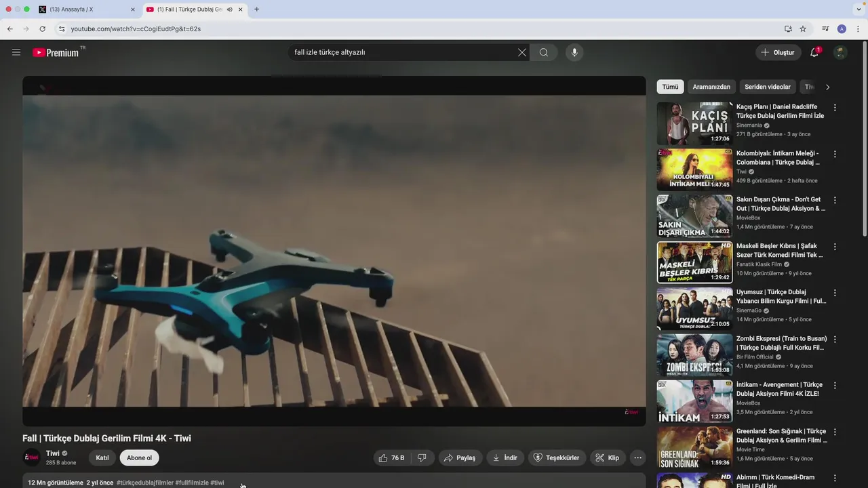Clear the search box text
This screenshot has width=868, height=488.
pyautogui.click(x=522, y=52)
